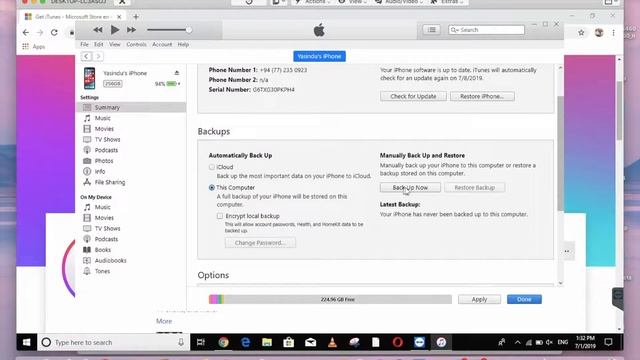Click the Check for Update button

click(x=413, y=96)
